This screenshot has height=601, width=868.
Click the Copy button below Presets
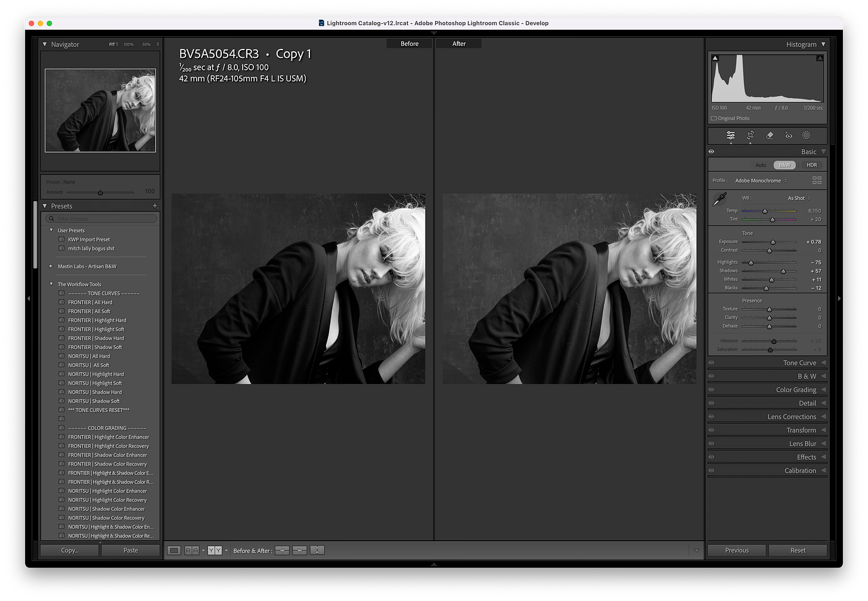pos(69,550)
